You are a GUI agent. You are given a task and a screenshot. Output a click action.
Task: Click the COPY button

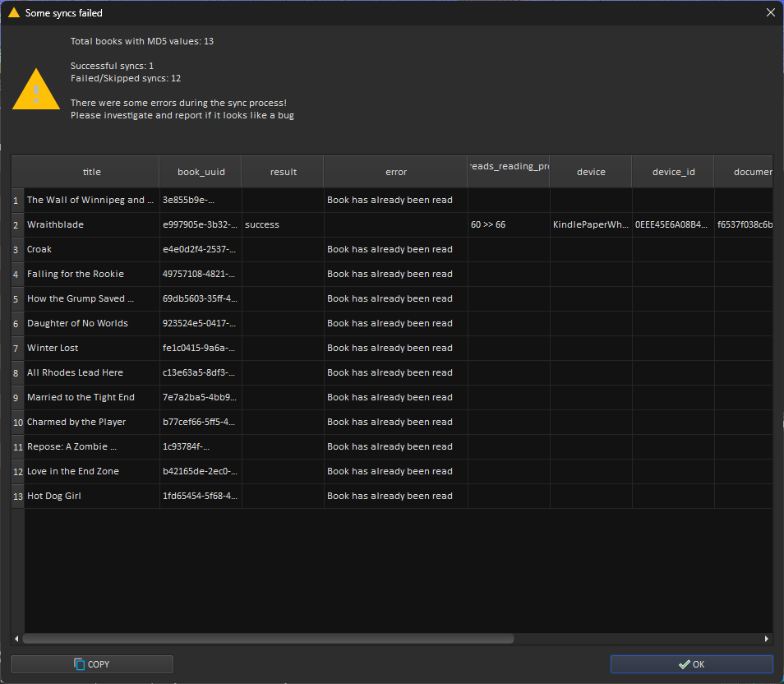click(x=92, y=664)
